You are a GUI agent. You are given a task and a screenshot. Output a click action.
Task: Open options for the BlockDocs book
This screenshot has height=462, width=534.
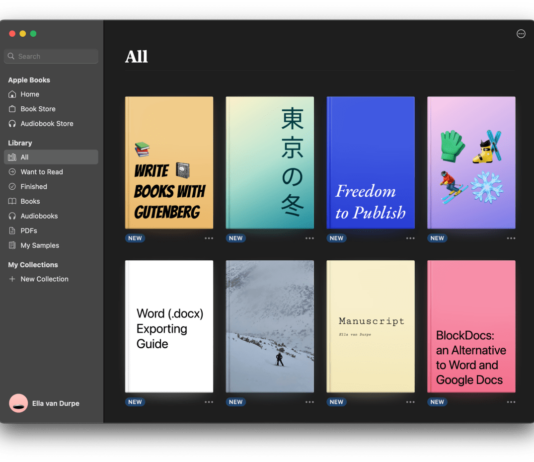pyautogui.click(x=511, y=402)
